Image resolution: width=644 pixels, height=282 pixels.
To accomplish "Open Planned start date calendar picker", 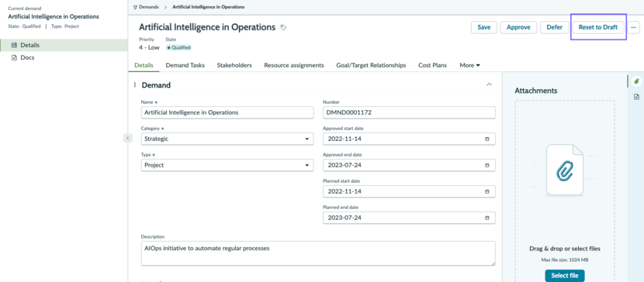I will [487, 191].
